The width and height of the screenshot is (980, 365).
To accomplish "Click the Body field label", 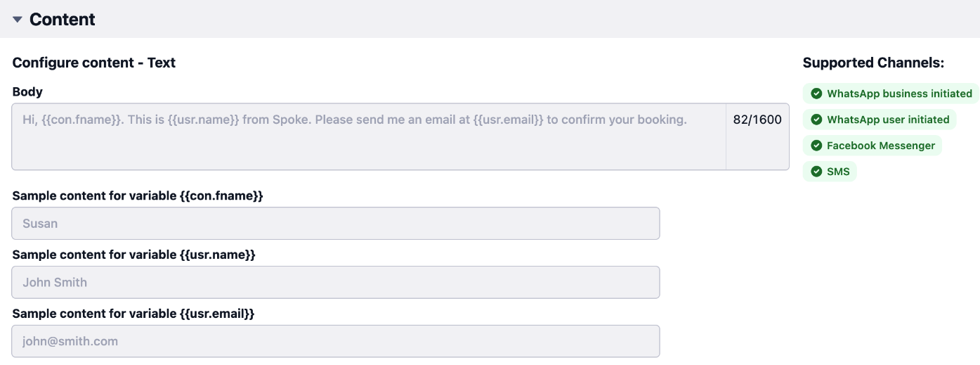I will [27, 91].
